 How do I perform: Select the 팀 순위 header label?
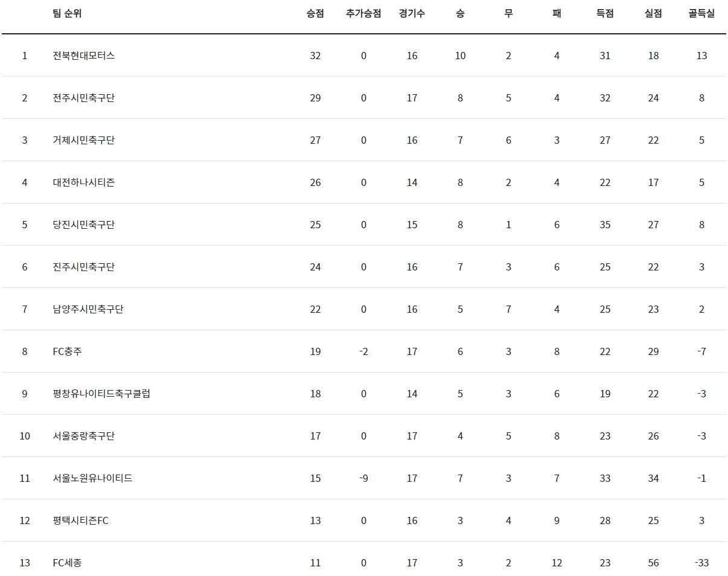[x=67, y=13]
